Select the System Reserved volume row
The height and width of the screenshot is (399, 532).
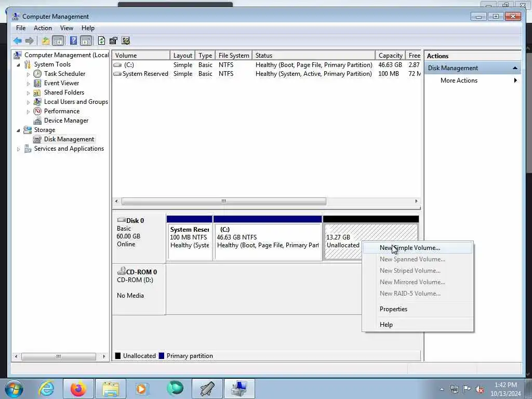(x=267, y=74)
